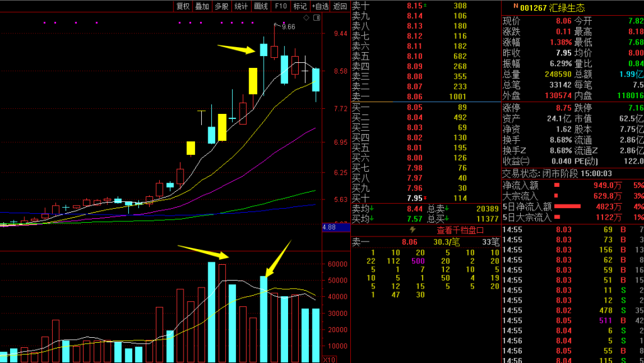Open F10 company information
The height and width of the screenshot is (363, 644).
[280, 6]
